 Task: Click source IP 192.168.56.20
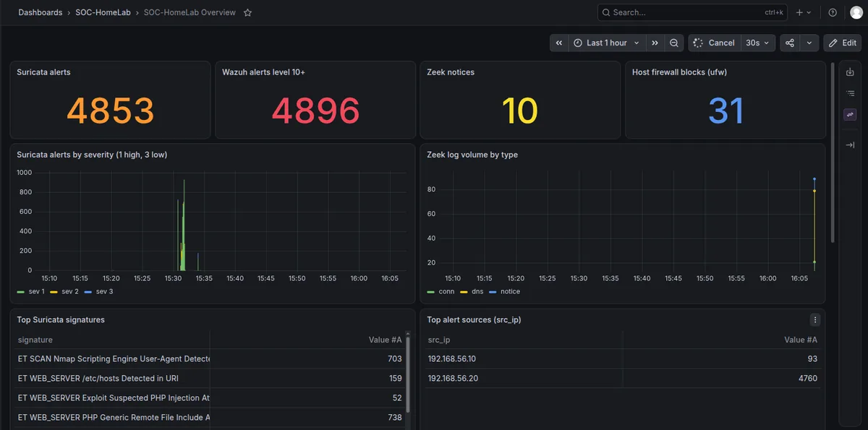click(453, 378)
